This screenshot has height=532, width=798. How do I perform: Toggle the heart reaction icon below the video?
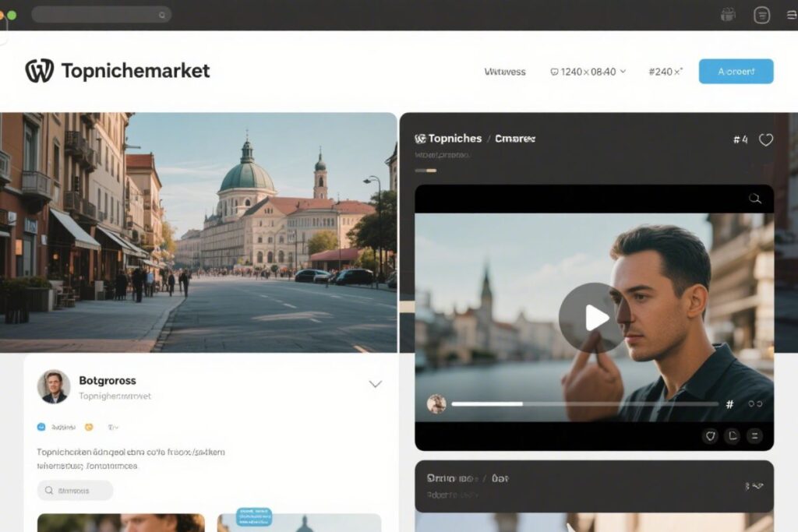(709, 435)
